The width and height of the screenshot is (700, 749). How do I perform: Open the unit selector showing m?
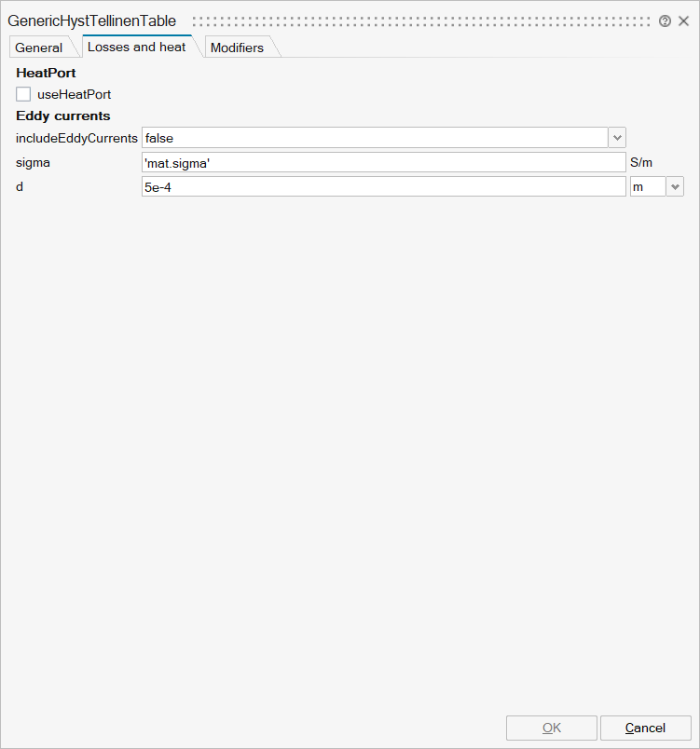point(648,186)
